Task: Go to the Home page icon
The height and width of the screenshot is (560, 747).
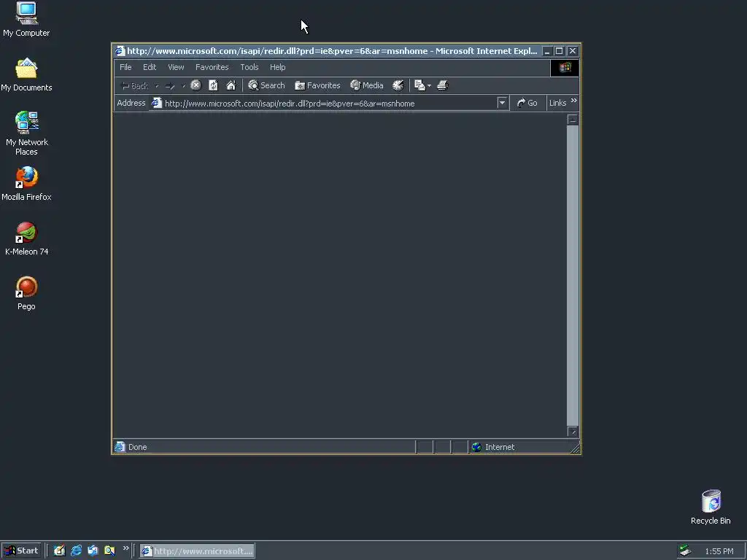Action: coord(231,85)
